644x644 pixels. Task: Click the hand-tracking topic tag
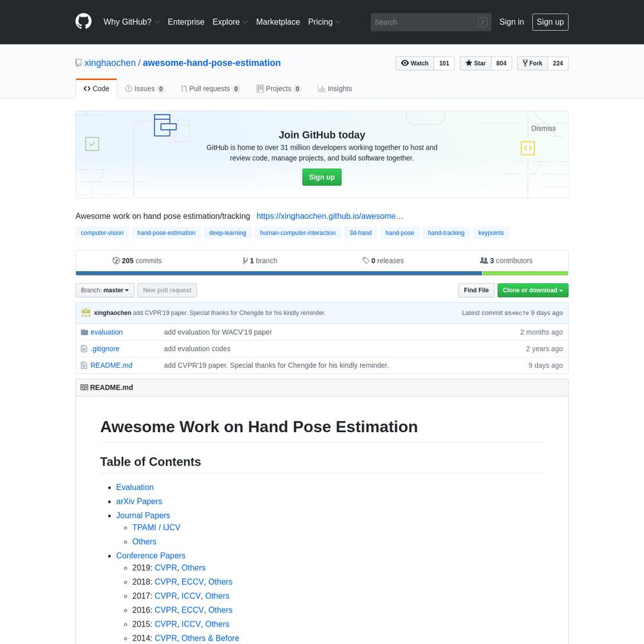[446, 233]
